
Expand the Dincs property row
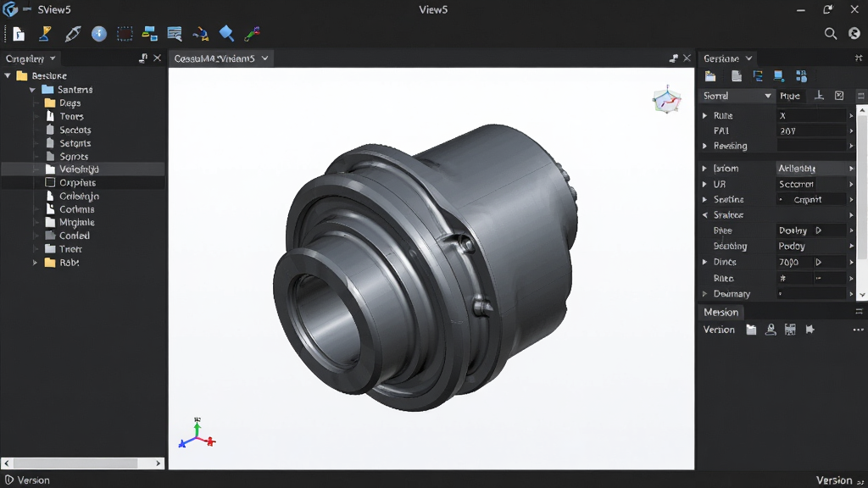[x=704, y=262]
